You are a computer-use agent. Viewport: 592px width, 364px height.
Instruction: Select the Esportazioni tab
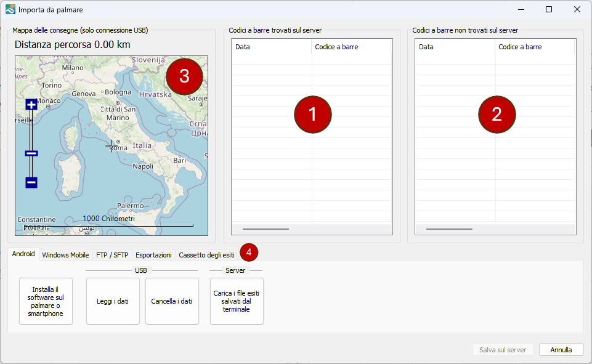[x=153, y=255]
